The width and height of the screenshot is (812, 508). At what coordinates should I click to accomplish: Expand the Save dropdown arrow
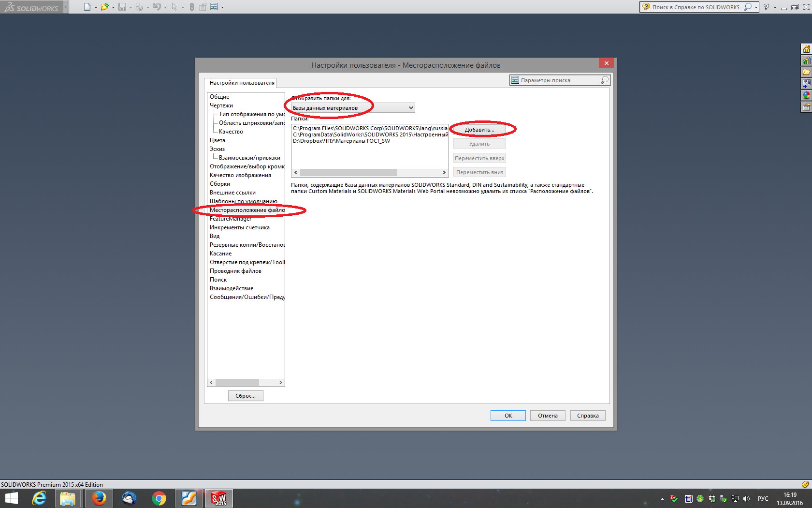point(130,7)
